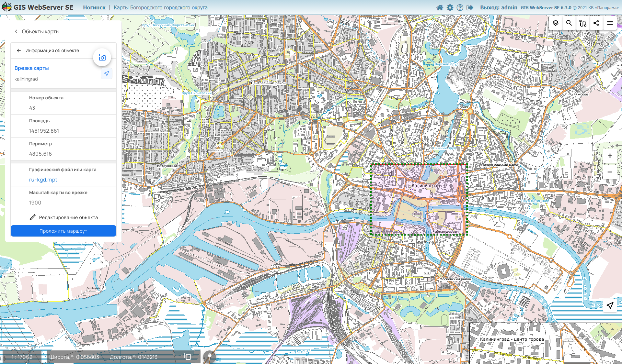Click the Калининград label on map
The image size is (622, 364).
click(426, 186)
